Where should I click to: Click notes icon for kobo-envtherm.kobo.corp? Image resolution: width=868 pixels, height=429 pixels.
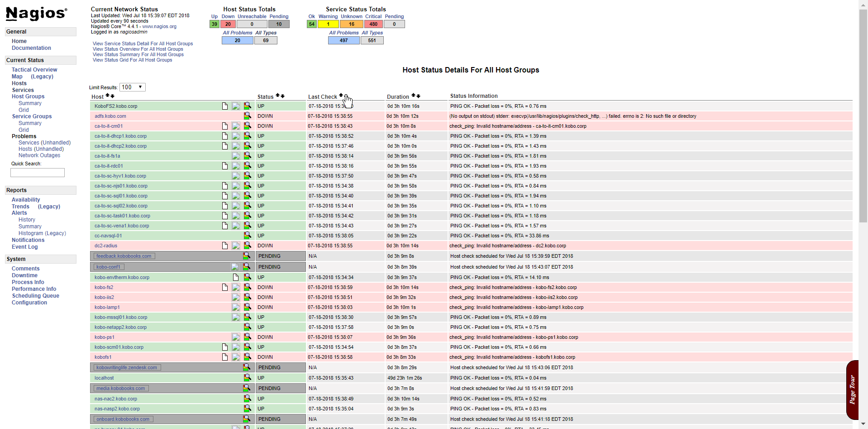[x=235, y=277]
